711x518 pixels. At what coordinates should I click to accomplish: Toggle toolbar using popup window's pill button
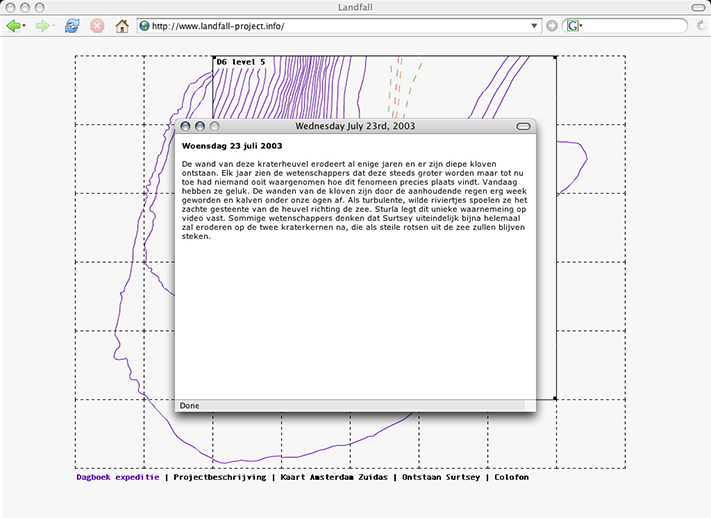click(x=522, y=126)
